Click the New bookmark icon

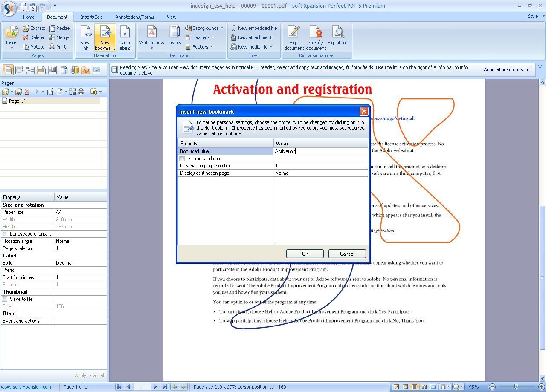[105, 32]
